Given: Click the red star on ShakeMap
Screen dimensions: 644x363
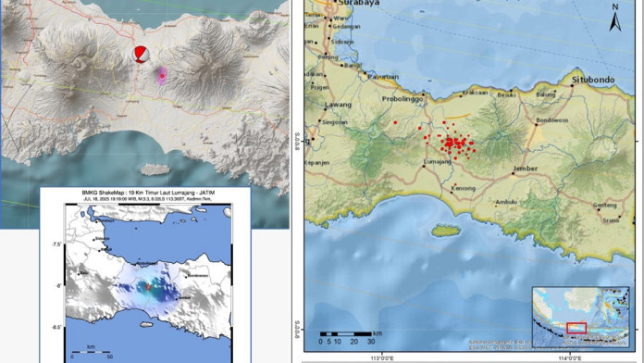Looking at the screenshot, I should coord(148,287).
